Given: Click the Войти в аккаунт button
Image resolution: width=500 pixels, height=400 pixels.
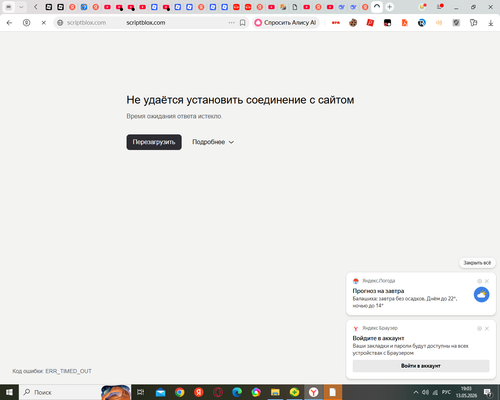Looking at the screenshot, I should click(x=421, y=366).
